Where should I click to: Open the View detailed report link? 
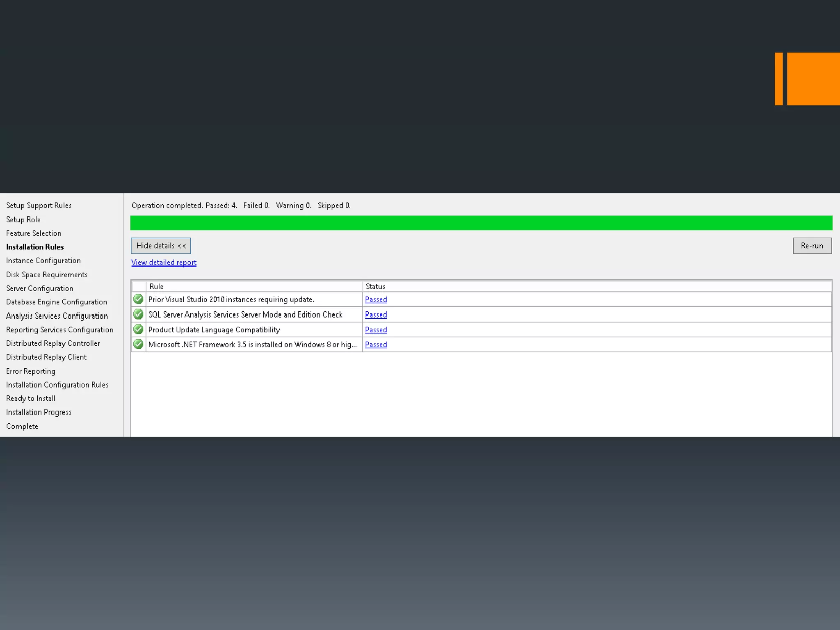click(164, 262)
